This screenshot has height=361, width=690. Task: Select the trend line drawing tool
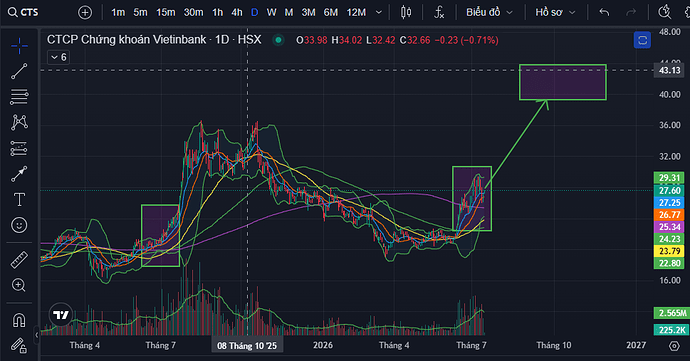point(19,71)
